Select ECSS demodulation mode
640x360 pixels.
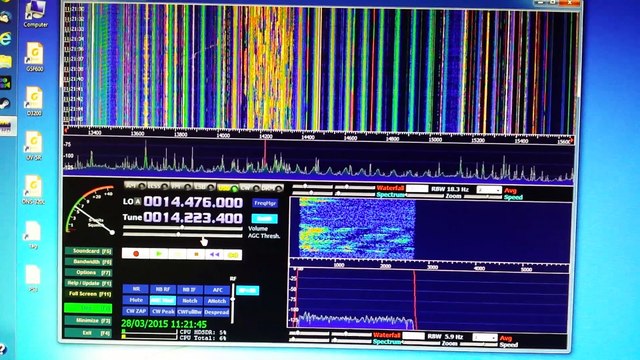click(x=158, y=186)
